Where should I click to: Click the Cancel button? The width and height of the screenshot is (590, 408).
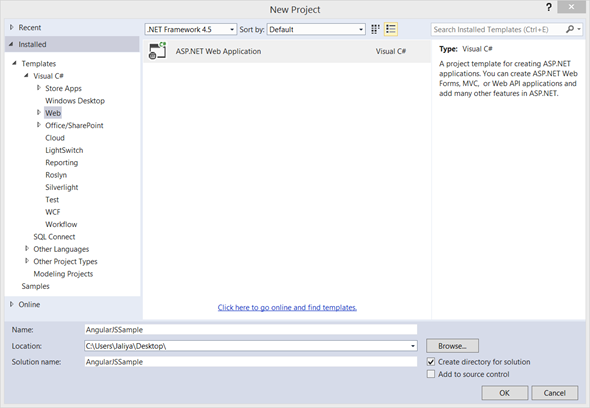coord(555,393)
